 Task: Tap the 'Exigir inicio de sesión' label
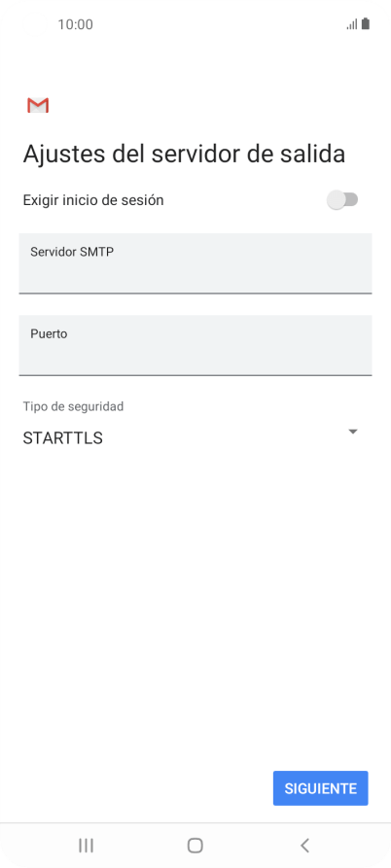click(93, 200)
